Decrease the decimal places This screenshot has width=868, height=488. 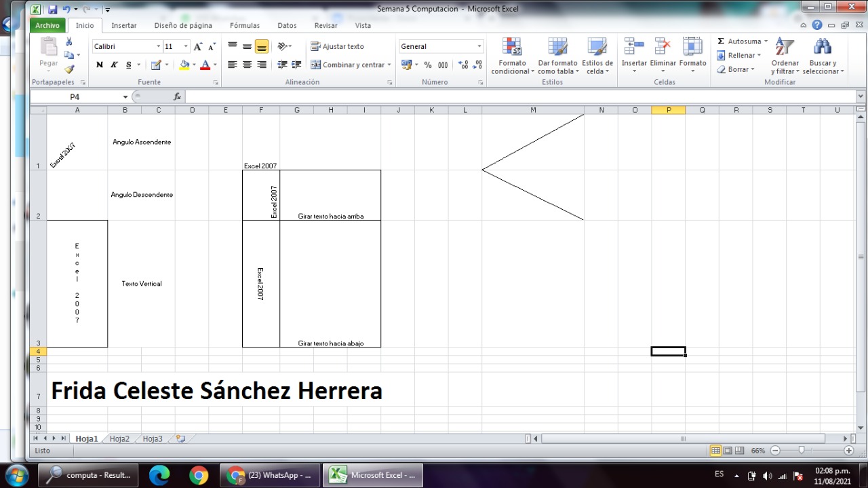click(477, 65)
